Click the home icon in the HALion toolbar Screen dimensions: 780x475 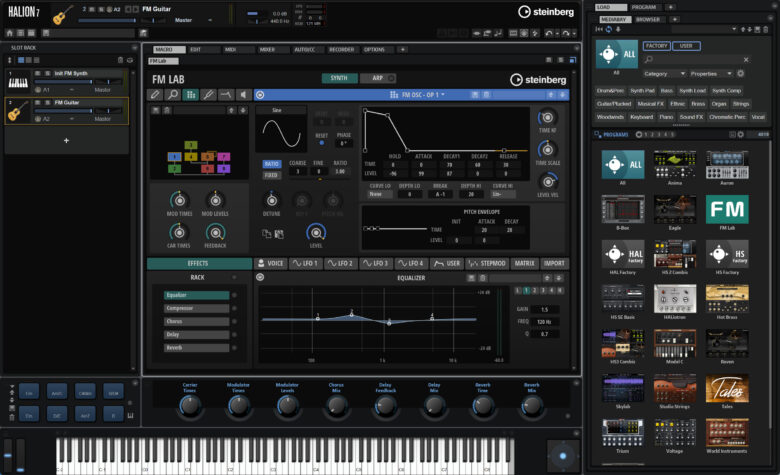(9, 33)
